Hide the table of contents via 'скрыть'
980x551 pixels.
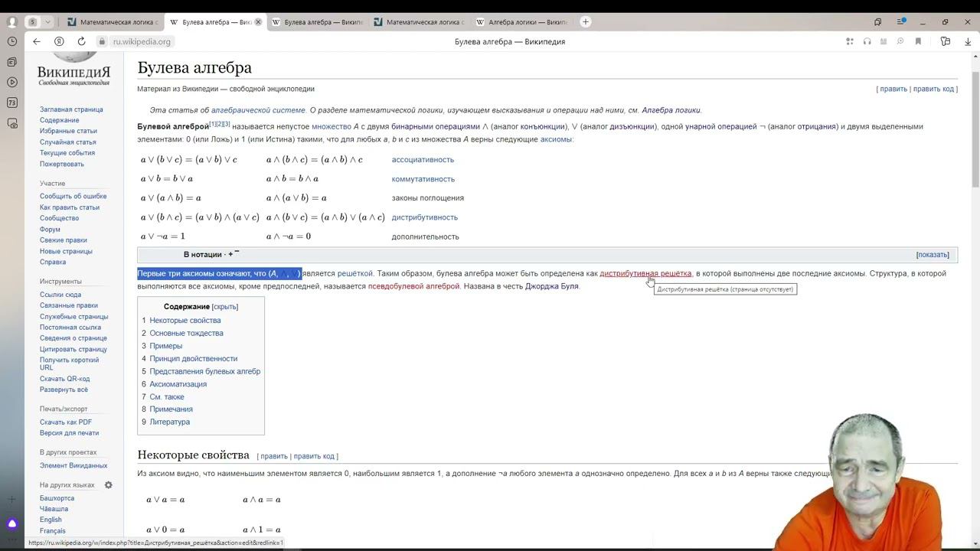click(225, 307)
